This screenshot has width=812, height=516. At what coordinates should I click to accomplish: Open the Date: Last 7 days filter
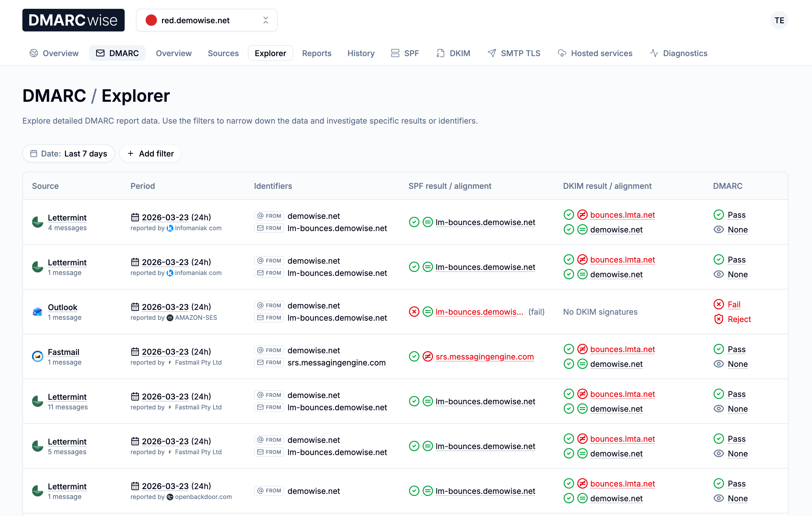pyautogui.click(x=68, y=153)
